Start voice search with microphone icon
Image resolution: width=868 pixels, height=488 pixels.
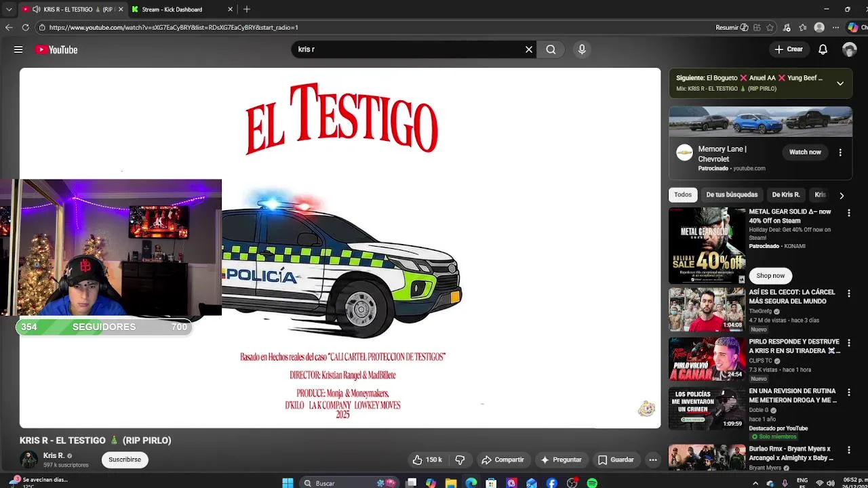(x=582, y=49)
